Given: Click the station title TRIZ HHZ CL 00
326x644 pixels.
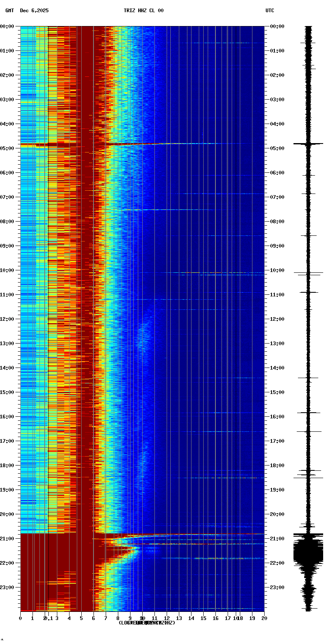Looking at the screenshot, I should click(x=143, y=11).
